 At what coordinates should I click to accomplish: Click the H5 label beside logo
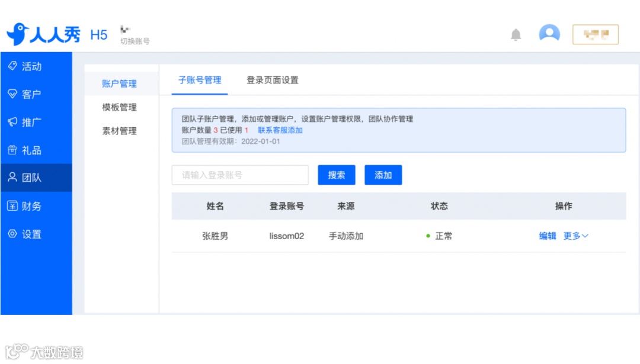(99, 35)
